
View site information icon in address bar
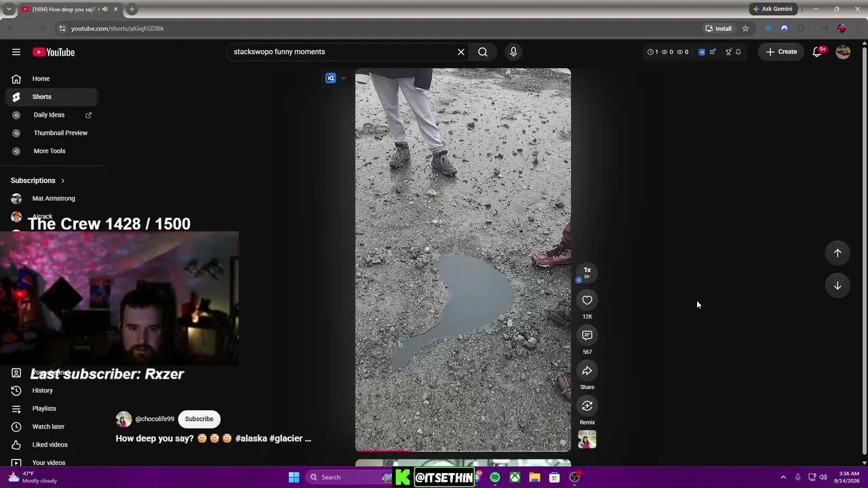tap(62, 28)
